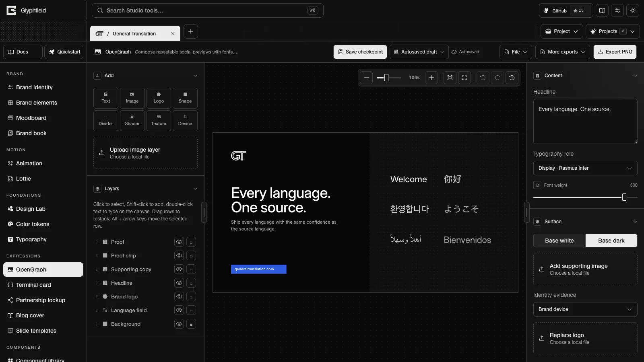644x362 pixels.
Task: Hide the Background layer
Action: [179, 324]
